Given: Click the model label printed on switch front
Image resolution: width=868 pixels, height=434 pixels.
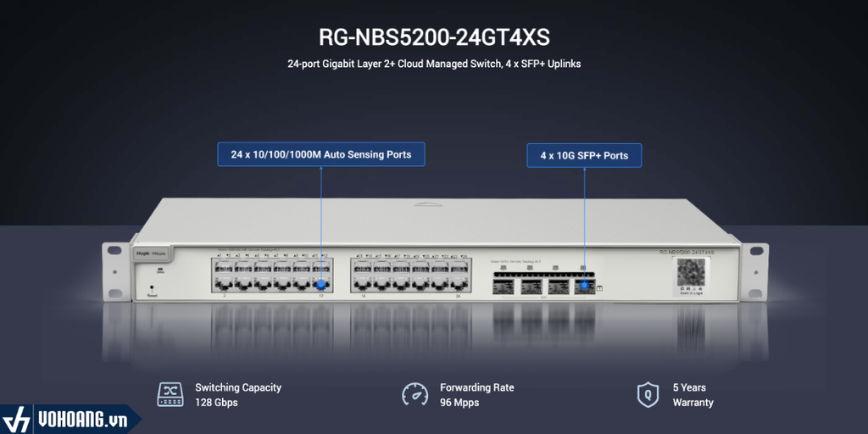Looking at the screenshot, I should click(687, 252).
